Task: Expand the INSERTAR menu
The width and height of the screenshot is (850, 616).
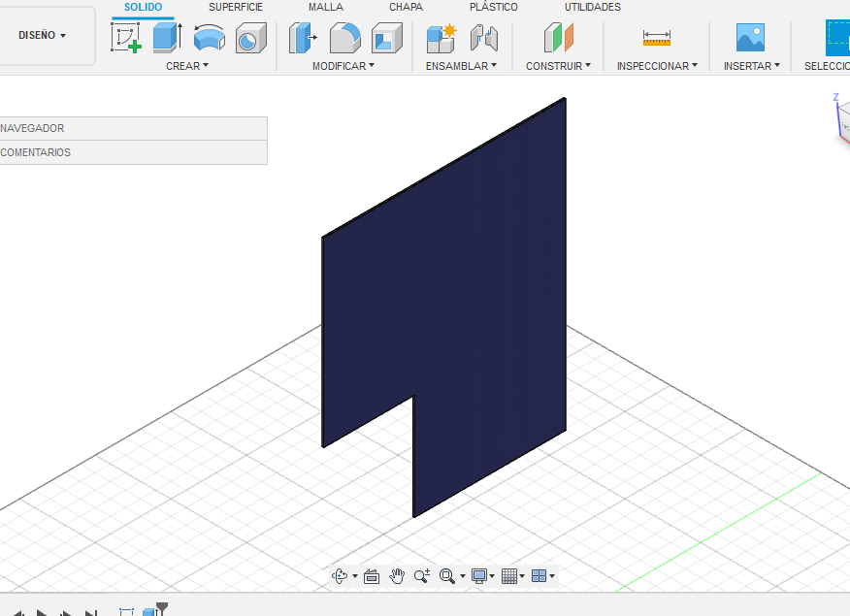Action: (x=751, y=66)
